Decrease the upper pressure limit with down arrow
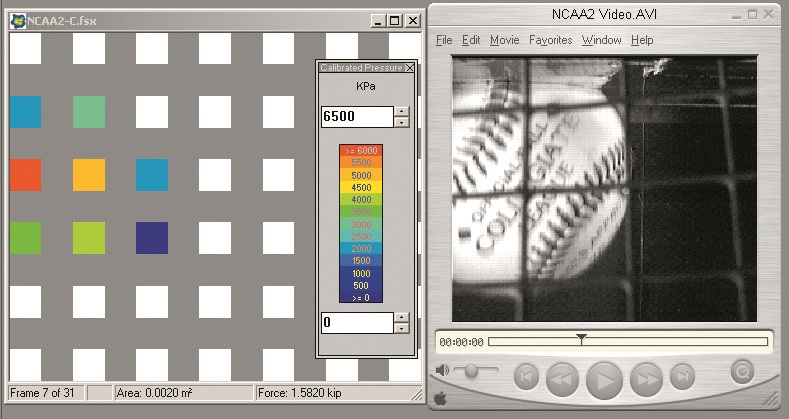Viewport: 789px width, 419px height. (x=402, y=122)
